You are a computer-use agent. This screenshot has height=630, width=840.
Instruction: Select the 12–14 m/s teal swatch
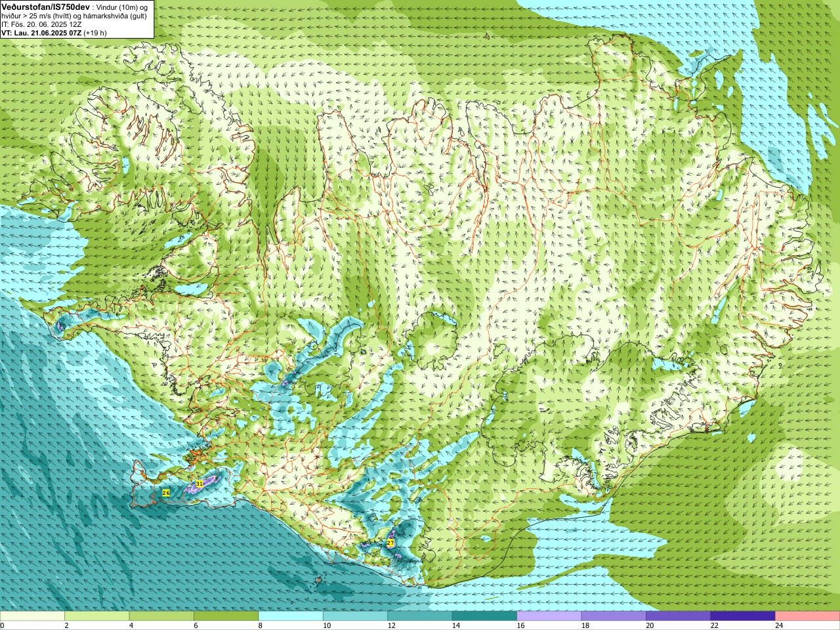[x=420, y=616]
